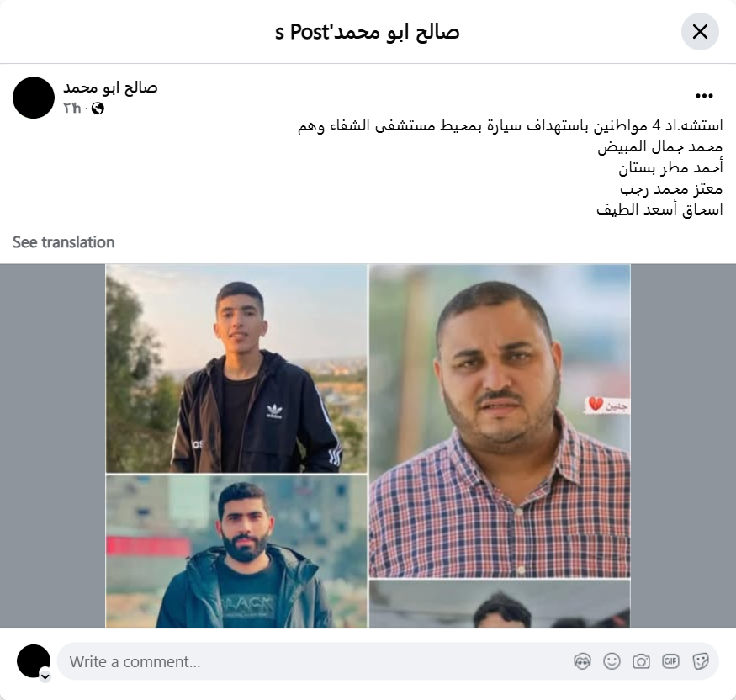Open the GIF picker in comment box
This screenshot has width=736, height=700.
coord(670,661)
